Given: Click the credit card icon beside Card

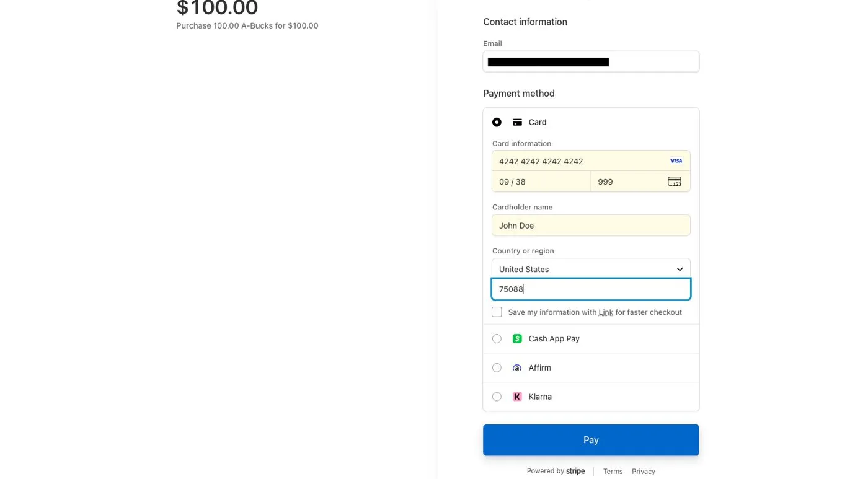Looking at the screenshot, I should 517,123.
